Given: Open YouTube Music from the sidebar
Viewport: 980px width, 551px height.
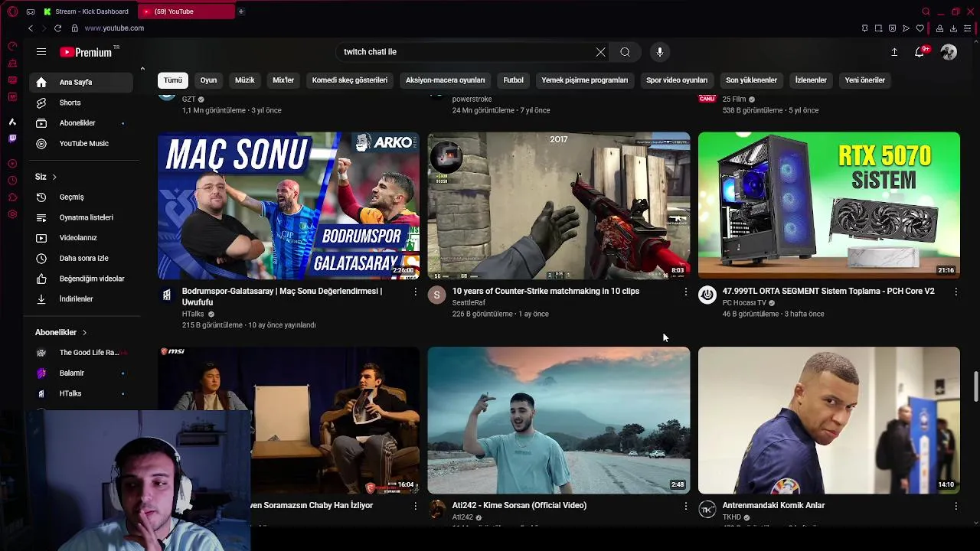Looking at the screenshot, I should [x=80, y=143].
